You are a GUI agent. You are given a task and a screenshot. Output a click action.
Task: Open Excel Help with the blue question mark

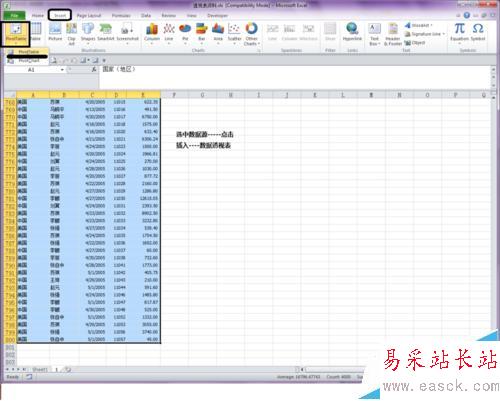point(467,15)
